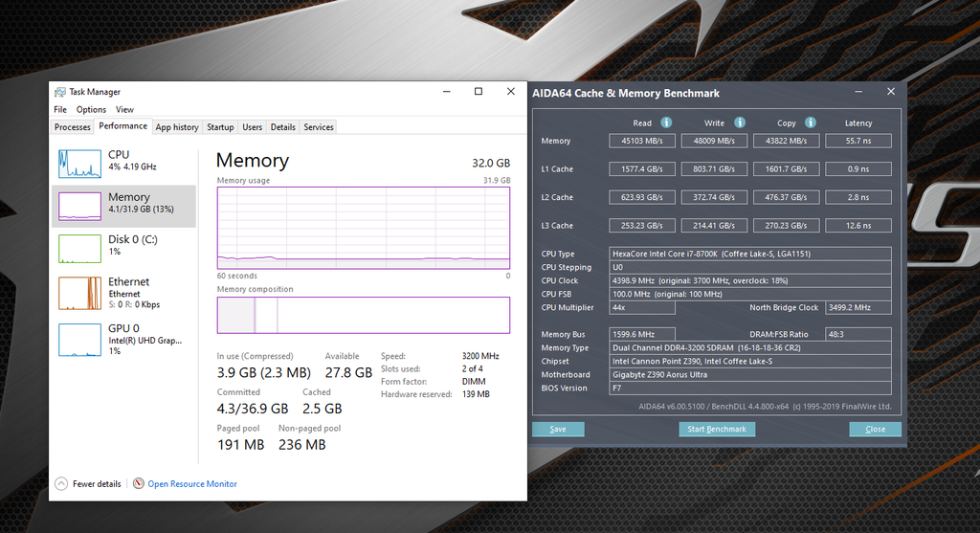
Task: Select the Performance tab
Action: click(x=123, y=125)
